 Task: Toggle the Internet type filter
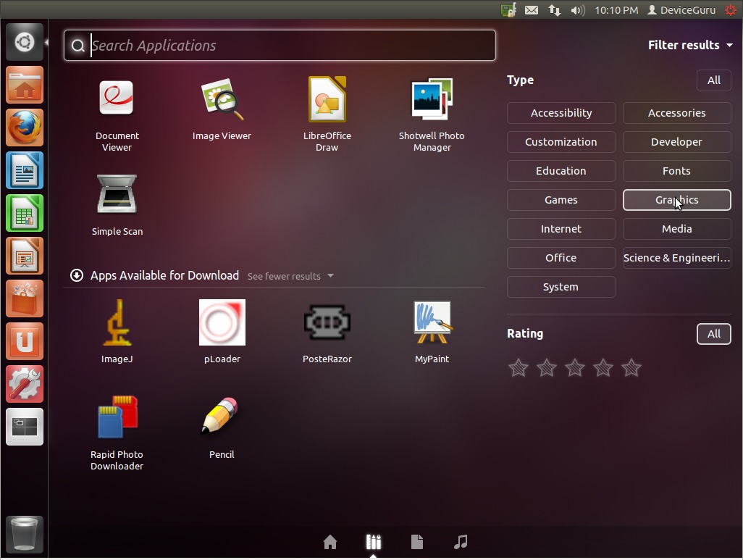pyautogui.click(x=561, y=228)
